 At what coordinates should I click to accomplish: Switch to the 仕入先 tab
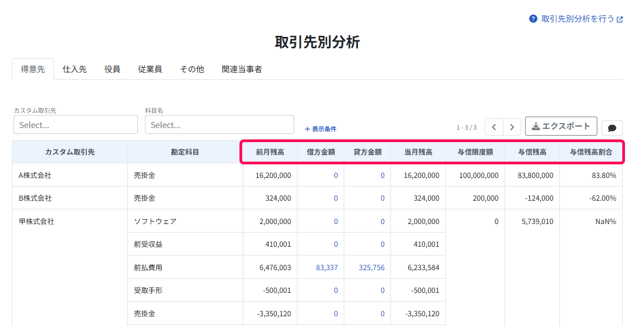click(x=74, y=69)
